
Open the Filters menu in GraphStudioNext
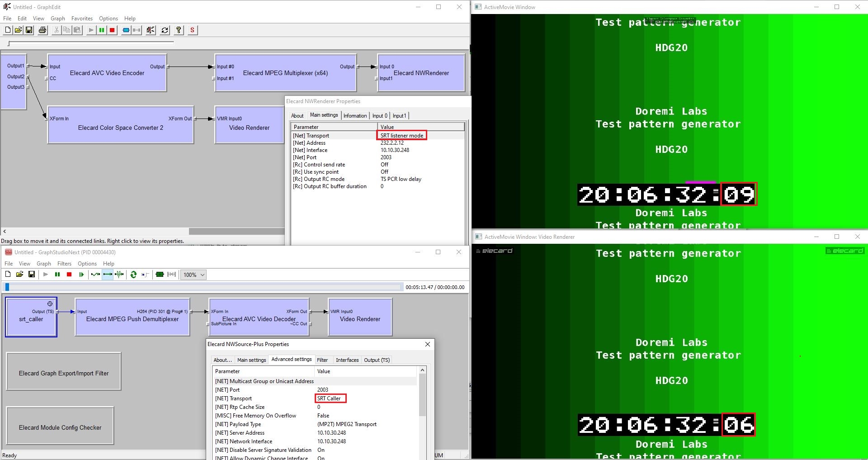click(64, 264)
